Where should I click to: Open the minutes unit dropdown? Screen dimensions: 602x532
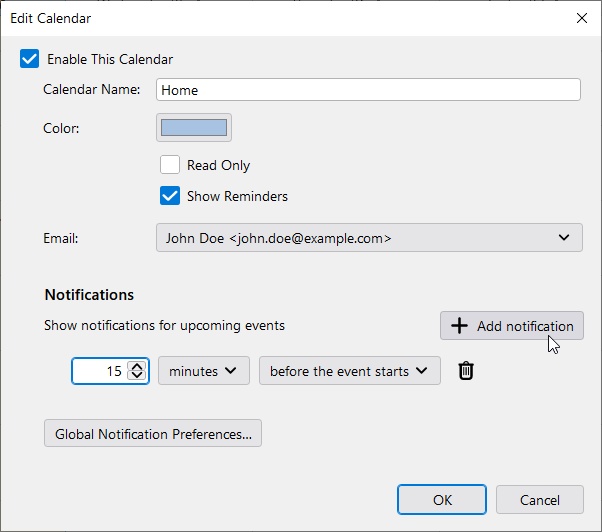(204, 371)
